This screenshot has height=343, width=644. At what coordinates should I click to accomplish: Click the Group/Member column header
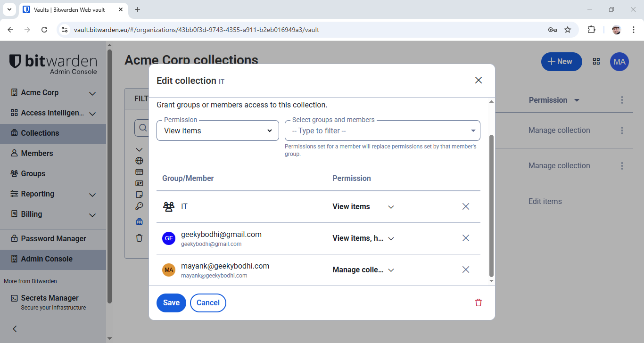(188, 178)
